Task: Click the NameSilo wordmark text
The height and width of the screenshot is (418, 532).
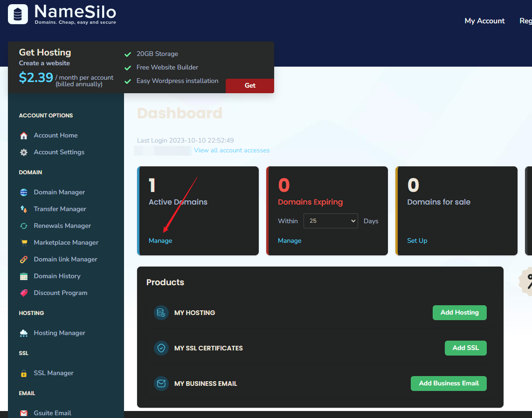Action: point(76,12)
